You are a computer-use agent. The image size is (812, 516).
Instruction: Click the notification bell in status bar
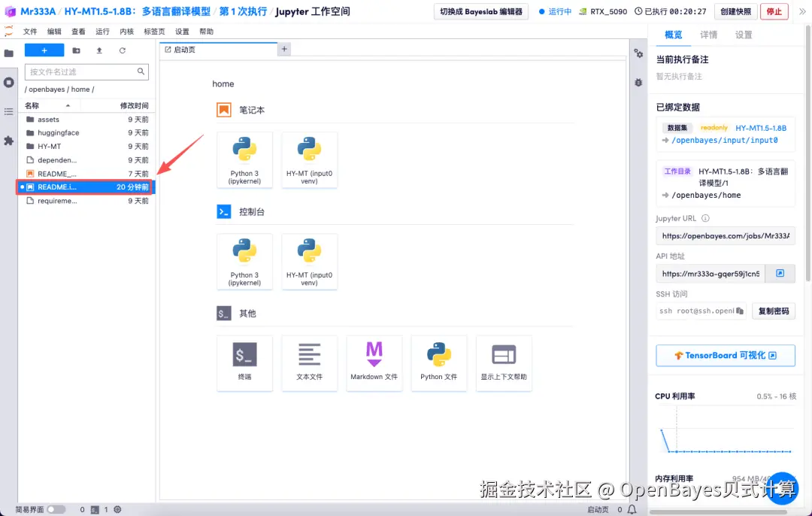pos(632,510)
